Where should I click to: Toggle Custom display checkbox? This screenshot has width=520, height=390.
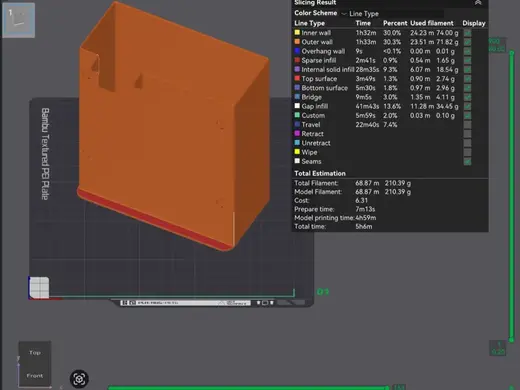tap(467, 115)
